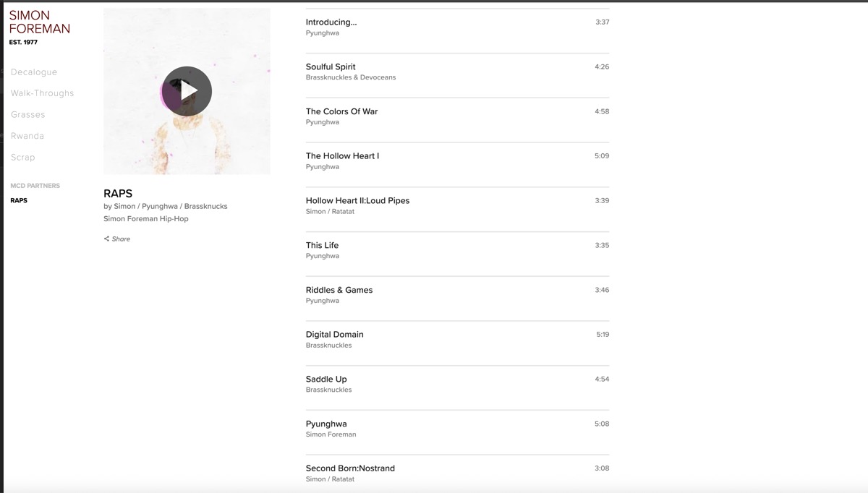Screen dimensions: 868x493
Task: Choose the Riddles & Games track
Action: (x=339, y=291)
